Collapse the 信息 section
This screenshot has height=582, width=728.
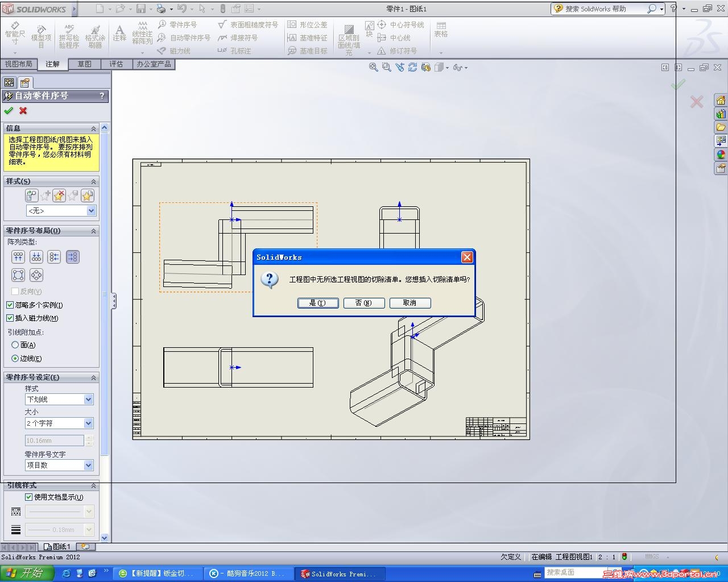[94, 128]
